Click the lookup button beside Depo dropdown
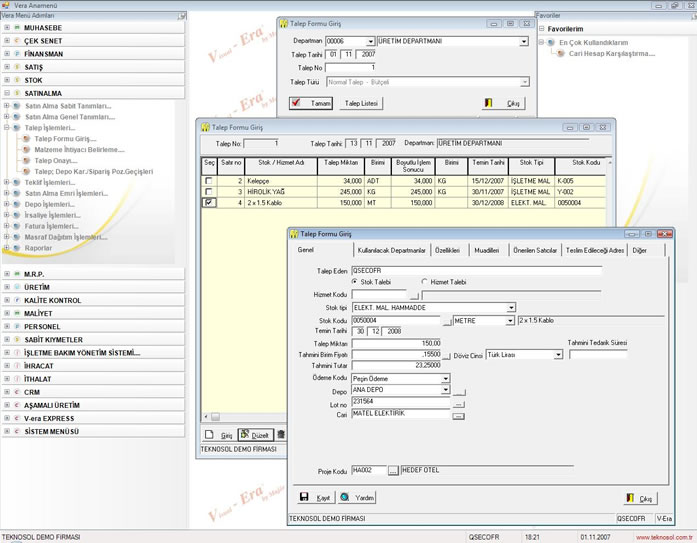 [x=459, y=392]
